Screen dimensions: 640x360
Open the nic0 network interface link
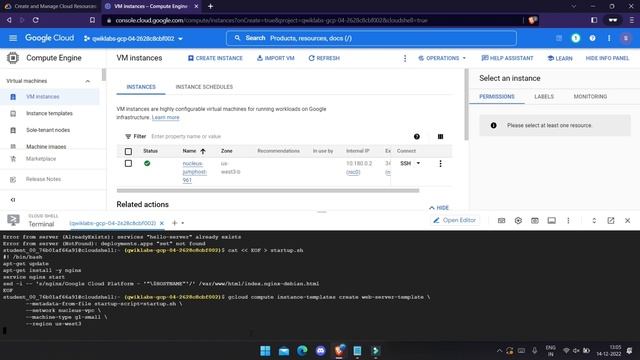(x=353, y=172)
